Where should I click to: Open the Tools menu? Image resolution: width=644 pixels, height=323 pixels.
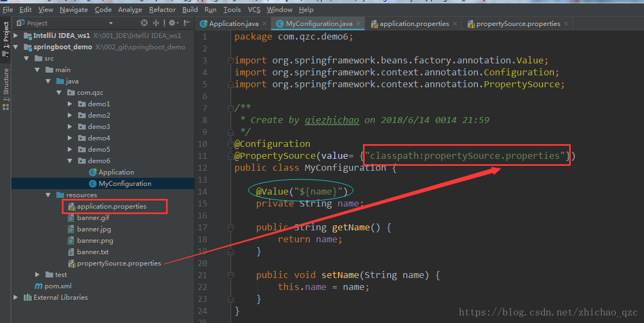[x=232, y=9]
